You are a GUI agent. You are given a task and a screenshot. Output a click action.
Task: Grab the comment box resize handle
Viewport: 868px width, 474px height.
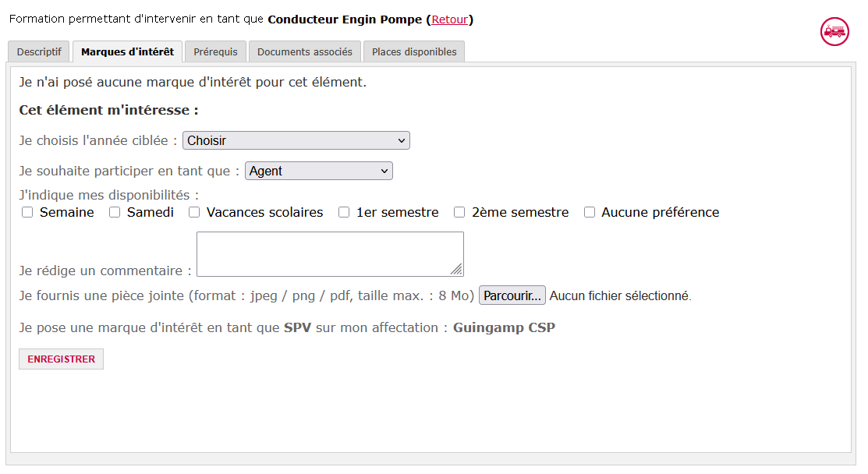(457, 270)
